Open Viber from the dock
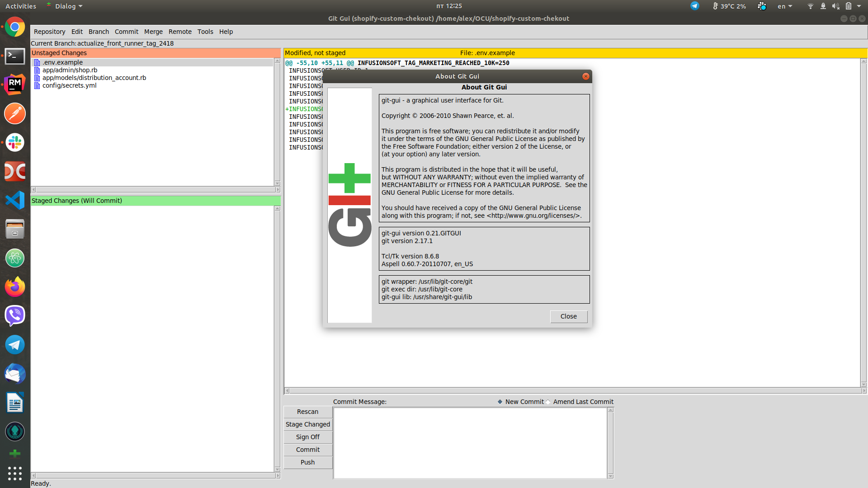Screen dimensions: 868x488 click(15, 316)
